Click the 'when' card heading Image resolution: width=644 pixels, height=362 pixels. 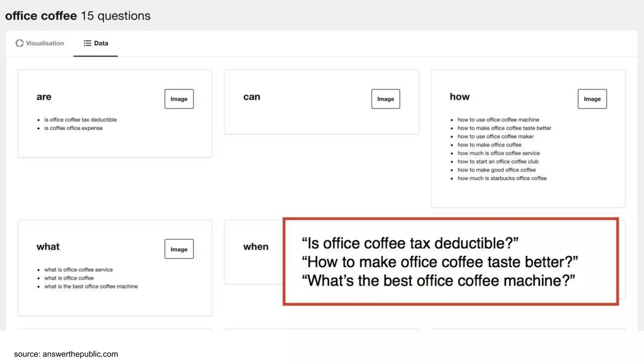(x=256, y=247)
